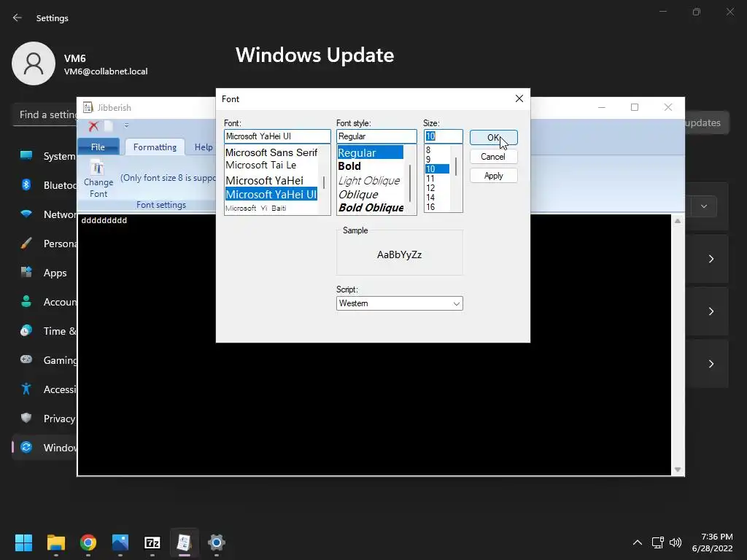
Task: Click OK in the Font dialog
Action: coord(494,138)
